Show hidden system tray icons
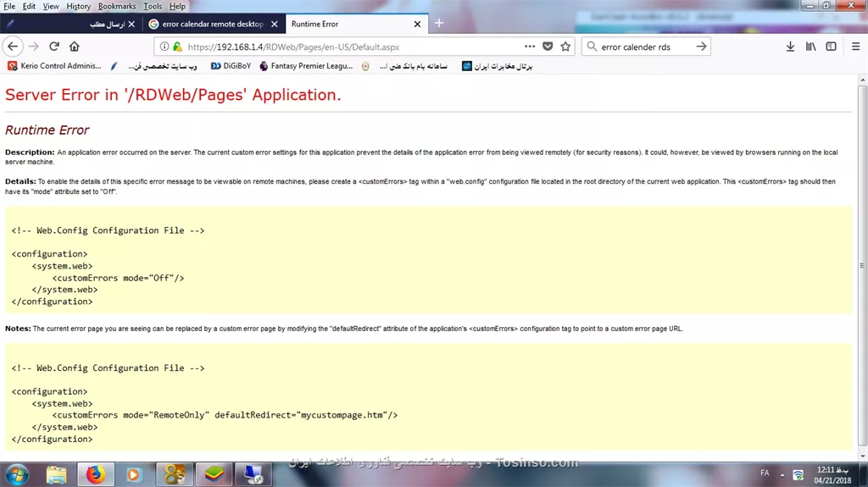The image size is (868, 487). pos(782,475)
